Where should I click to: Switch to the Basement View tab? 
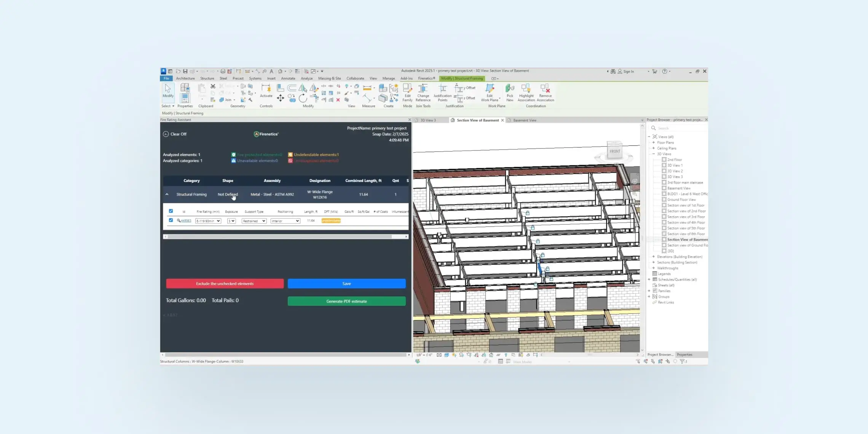coord(524,120)
